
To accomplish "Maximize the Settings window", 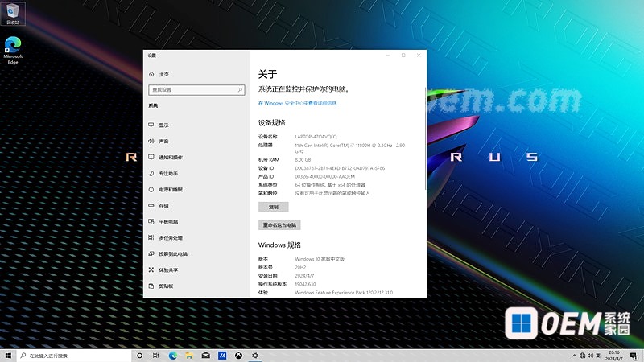I will pos(403,55).
